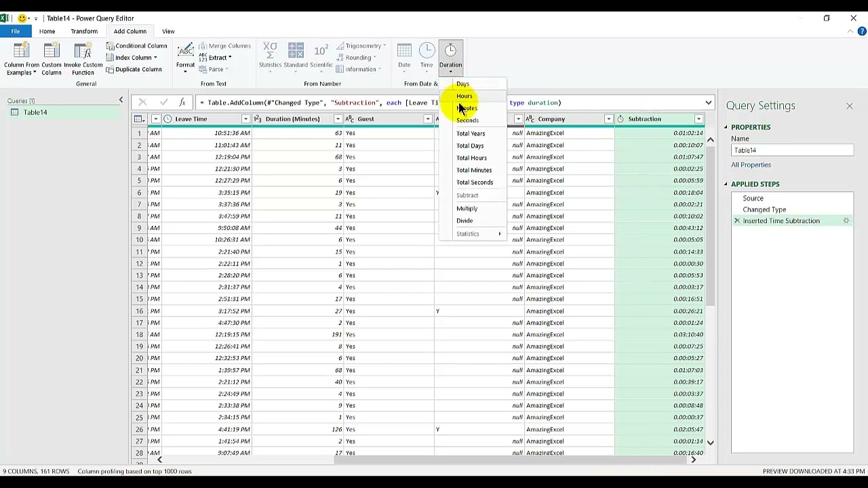Open gear settings for Inserted Time Subtraction

pyautogui.click(x=846, y=221)
